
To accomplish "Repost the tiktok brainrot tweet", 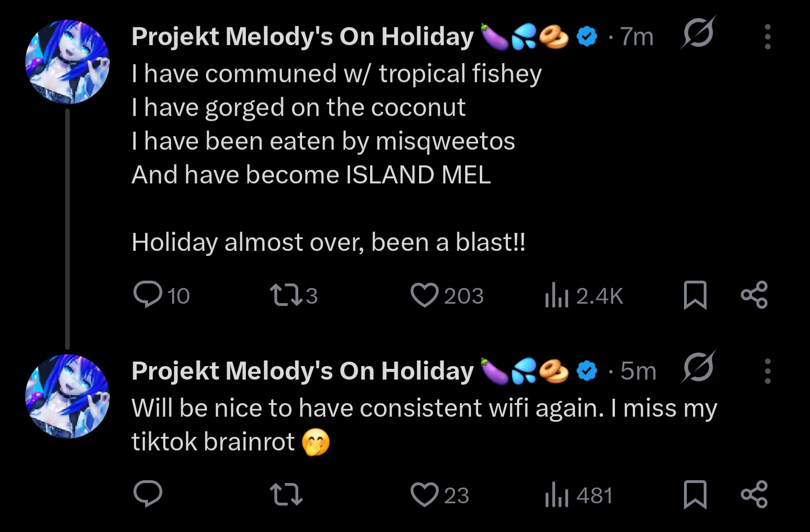I will tap(286, 495).
